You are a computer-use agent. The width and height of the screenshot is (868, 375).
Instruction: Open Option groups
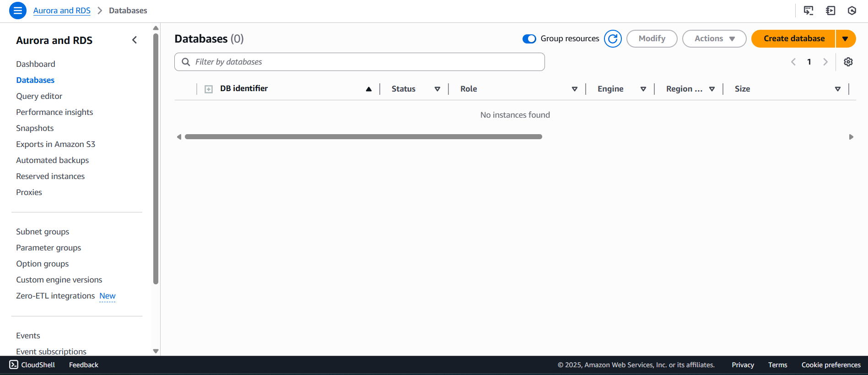42,264
